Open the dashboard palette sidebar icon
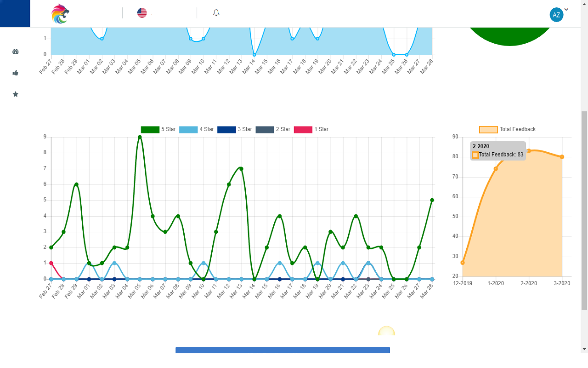 coord(15,52)
